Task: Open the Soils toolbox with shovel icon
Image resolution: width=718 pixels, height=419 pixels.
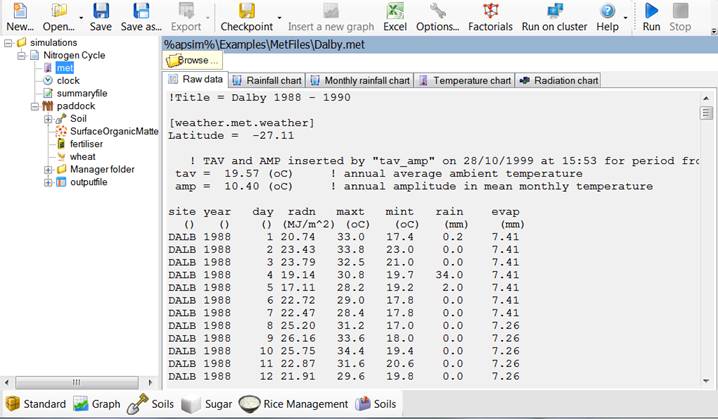Action: click(x=150, y=404)
